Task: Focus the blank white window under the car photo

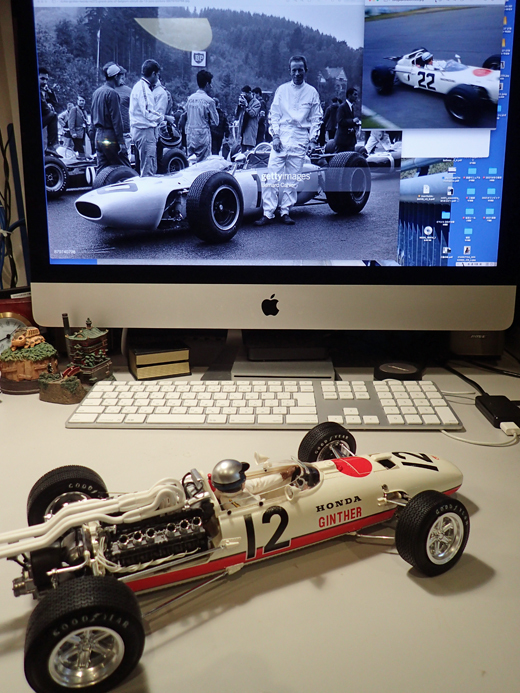Action: coord(446,144)
